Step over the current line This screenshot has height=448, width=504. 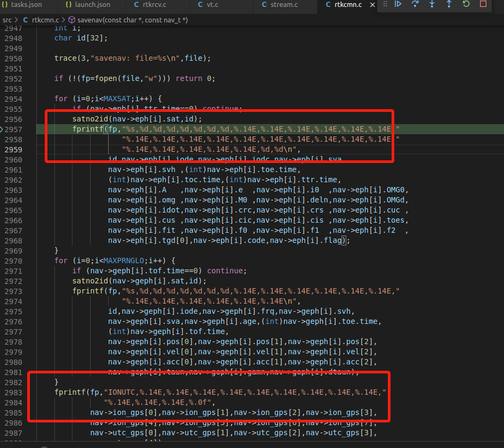click(416, 4)
